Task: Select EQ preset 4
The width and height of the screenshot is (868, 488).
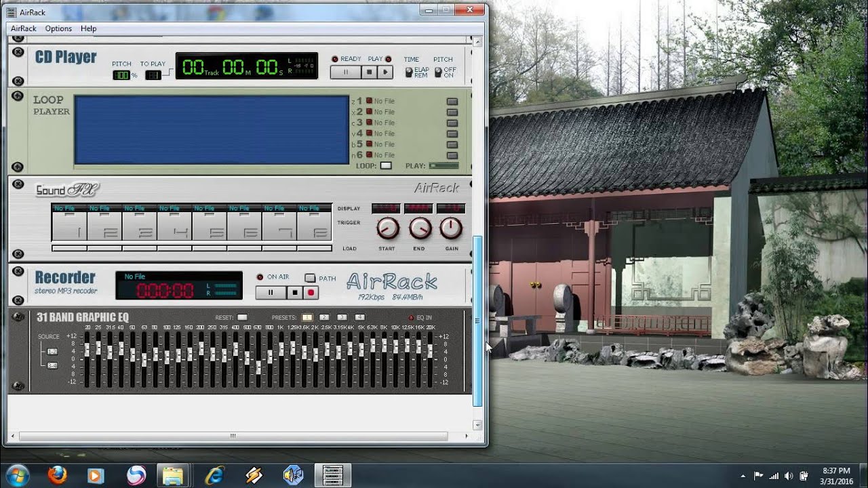Action: (x=359, y=317)
